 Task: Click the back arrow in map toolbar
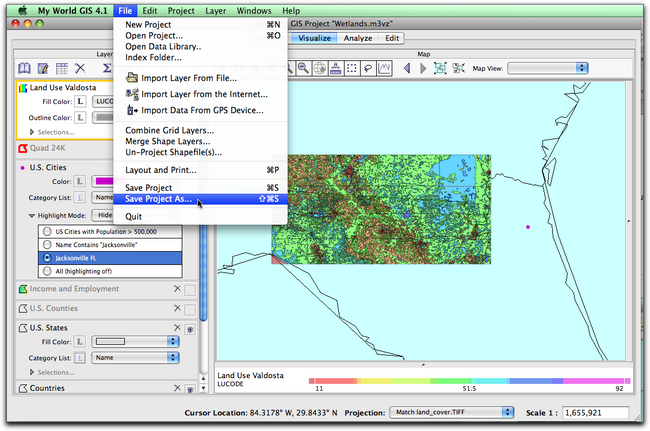click(x=408, y=68)
